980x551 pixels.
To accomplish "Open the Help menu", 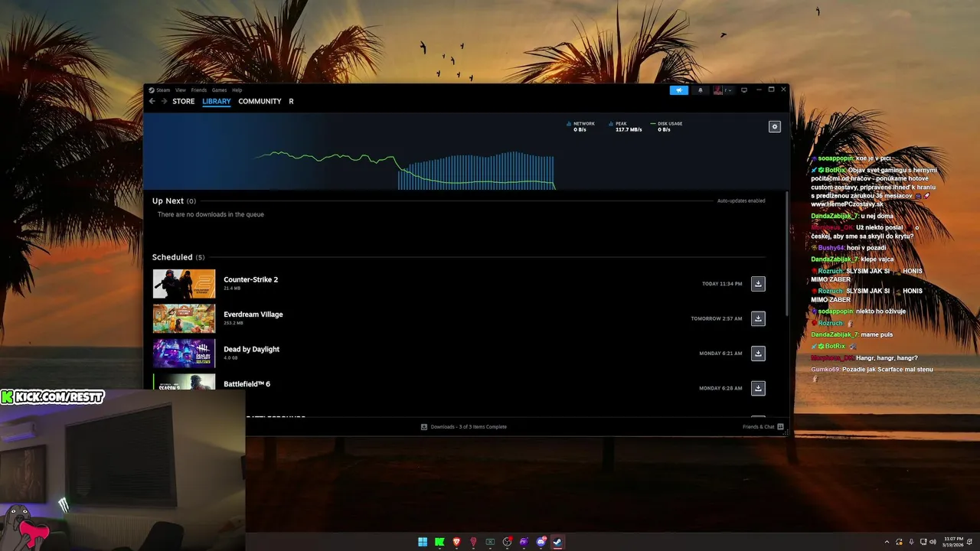I will coord(237,90).
